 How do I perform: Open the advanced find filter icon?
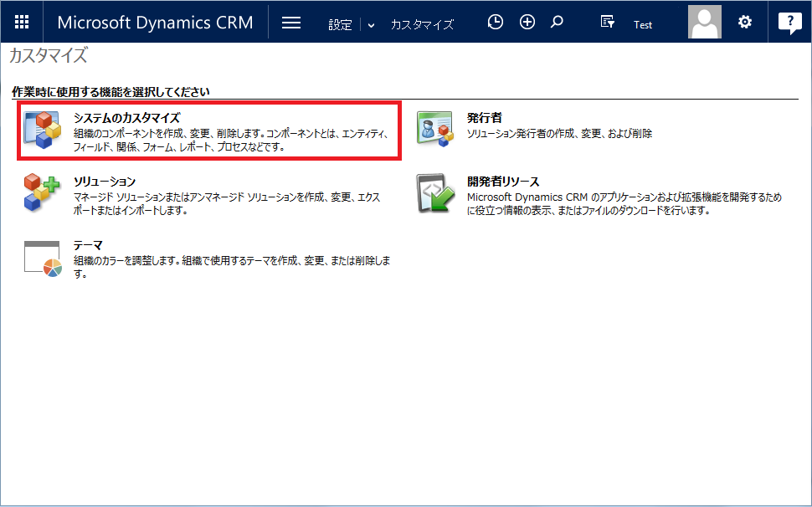607,22
